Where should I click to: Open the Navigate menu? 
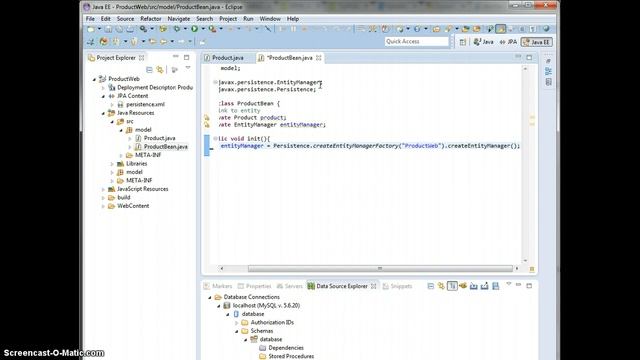click(x=179, y=19)
